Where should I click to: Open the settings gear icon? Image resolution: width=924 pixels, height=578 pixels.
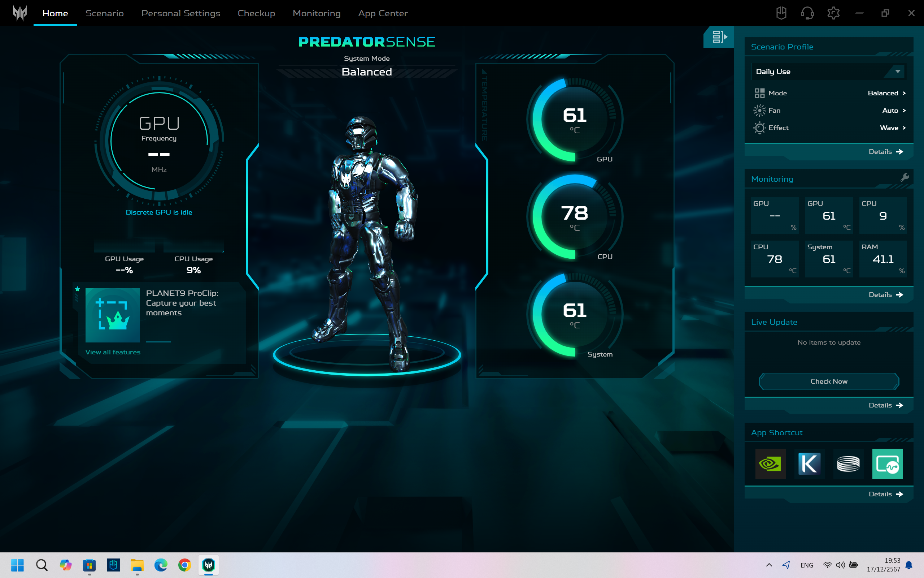833,13
